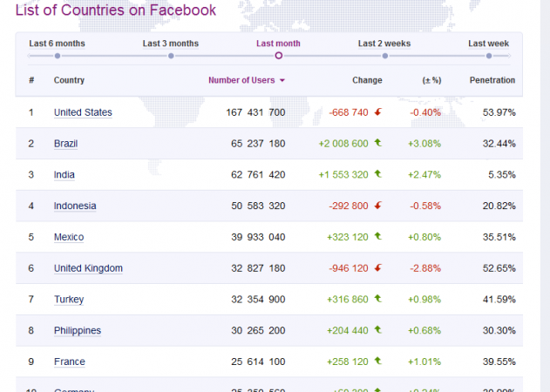Click the green up arrow in Turkey row

378,300
